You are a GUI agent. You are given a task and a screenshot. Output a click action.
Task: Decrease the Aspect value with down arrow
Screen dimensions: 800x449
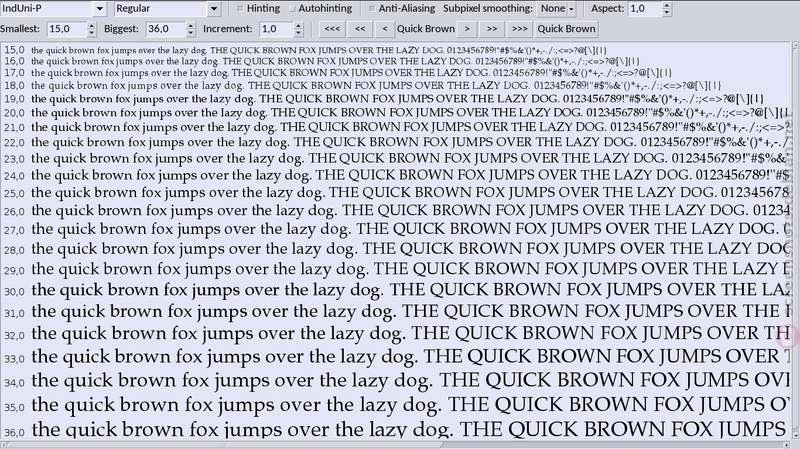click(667, 13)
